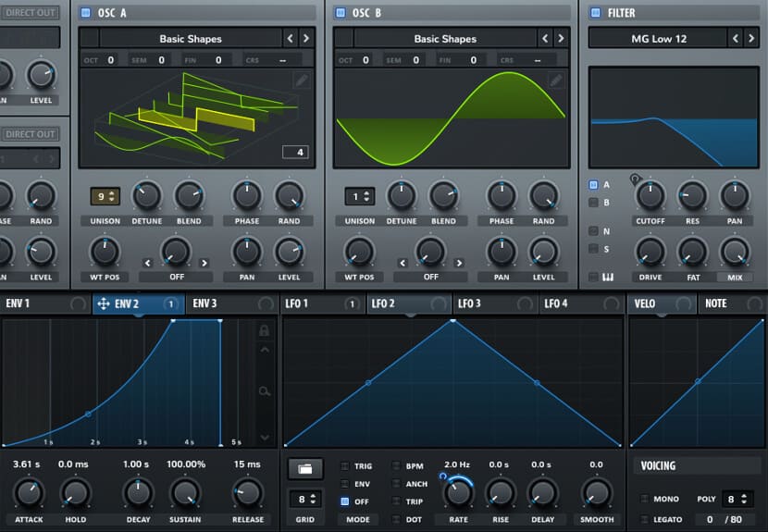Enable LFO TRIP option
This screenshot has width=768, height=532.
point(396,501)
